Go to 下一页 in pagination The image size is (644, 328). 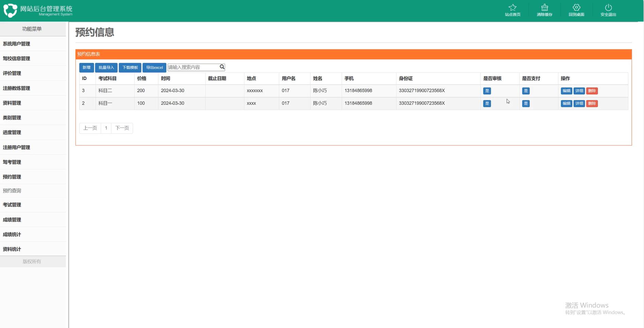pos(122,128)
